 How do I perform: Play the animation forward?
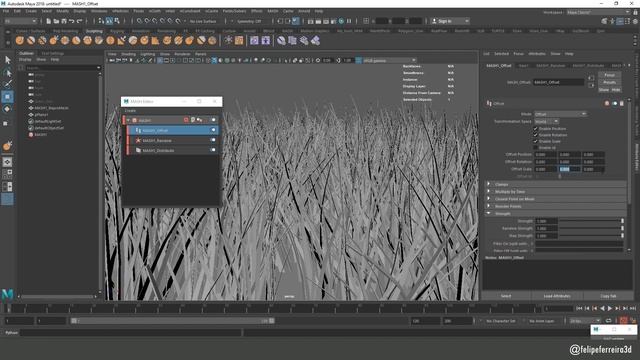pyautogui.click(x=610, y=309)
